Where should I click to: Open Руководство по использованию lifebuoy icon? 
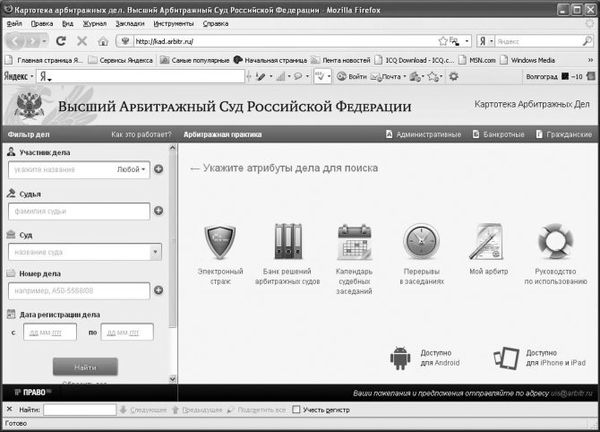(555, 241)
